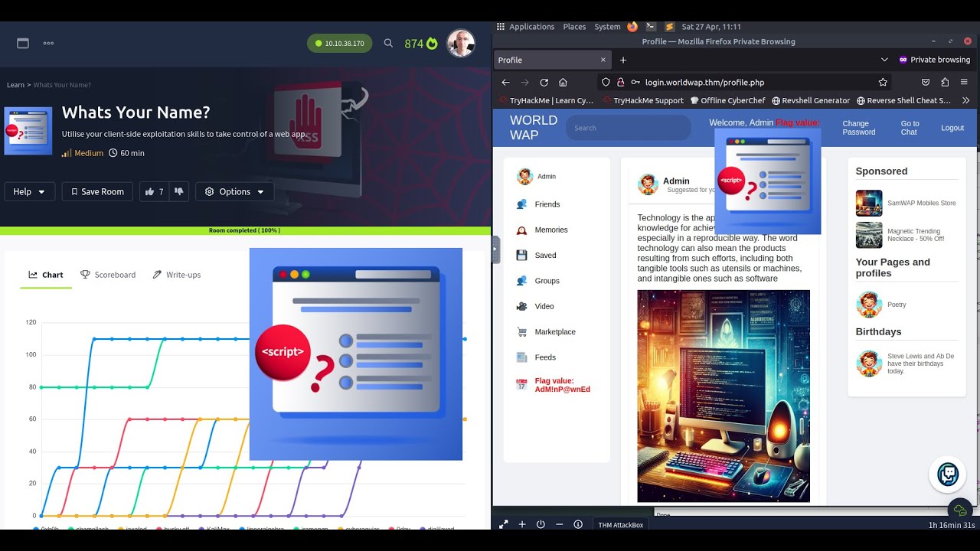
Task: Click the WorldWAP search field
Action: coord(628,128)
